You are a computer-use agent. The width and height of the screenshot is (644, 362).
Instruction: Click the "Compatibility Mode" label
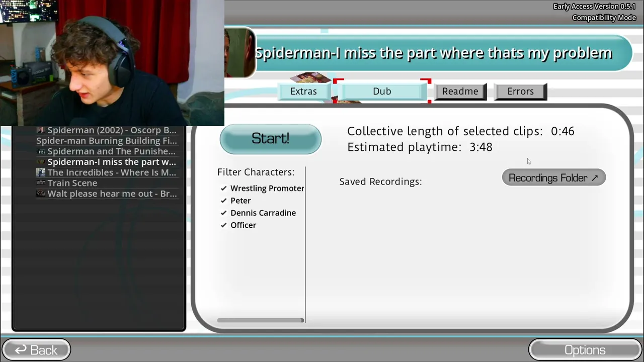(604, 18)
